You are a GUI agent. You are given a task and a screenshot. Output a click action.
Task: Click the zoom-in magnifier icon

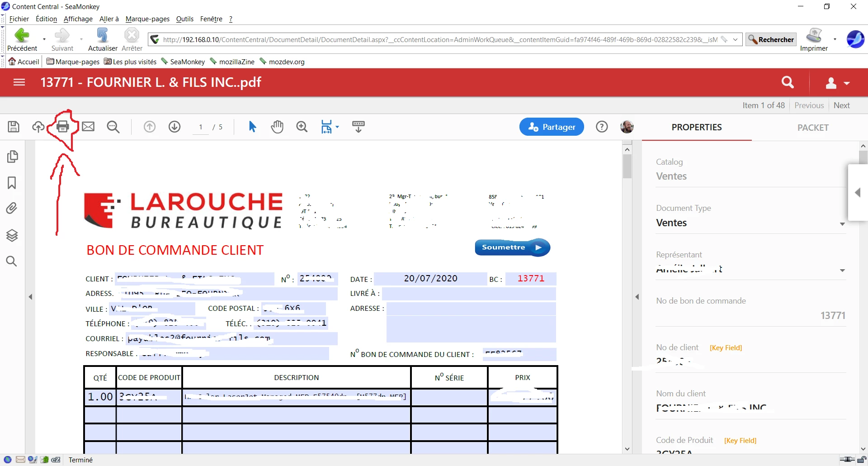[x=302, y=127]
